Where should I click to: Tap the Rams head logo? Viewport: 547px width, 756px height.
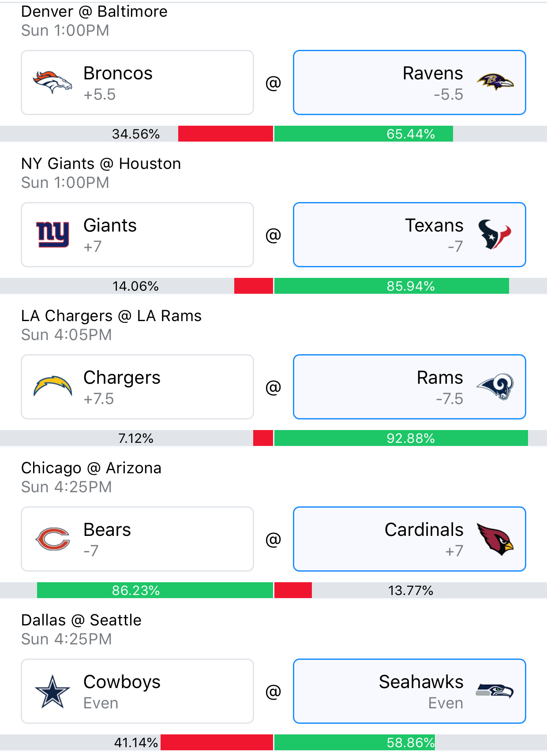point(495,387)
